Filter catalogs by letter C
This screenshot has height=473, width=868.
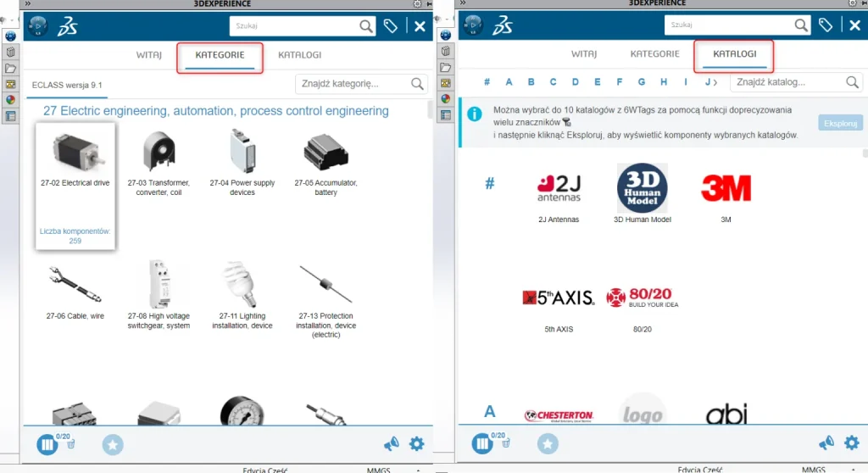click(x=553, y=82)
